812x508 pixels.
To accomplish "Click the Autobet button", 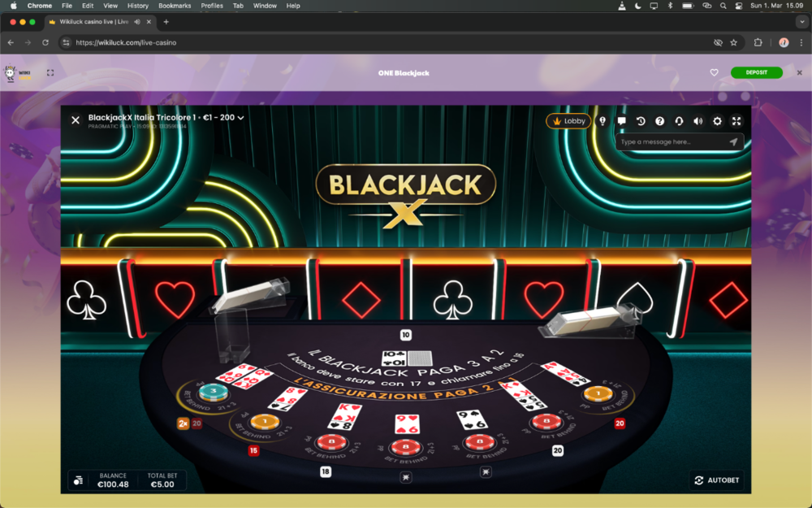I will click(x=717, y=480).
